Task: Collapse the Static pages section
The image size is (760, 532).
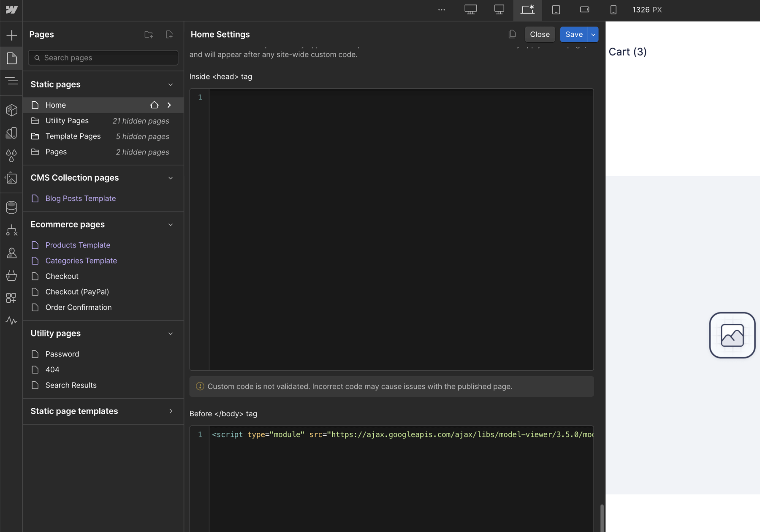Action: click(x=171, y=84)
